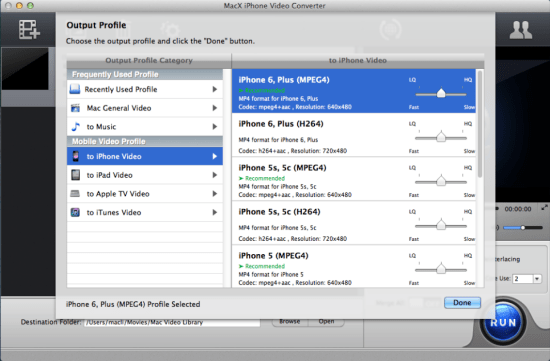Select the iPhone 6, Plus (MPEG4) profile
Image resolution: width=550 pixels, height=361 pixels.
coord(354,91)
